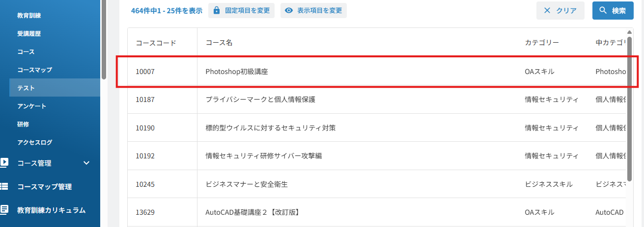Click the コース名 column header
The height and width of the screenshot is (227, 644).
click(219, 43)
